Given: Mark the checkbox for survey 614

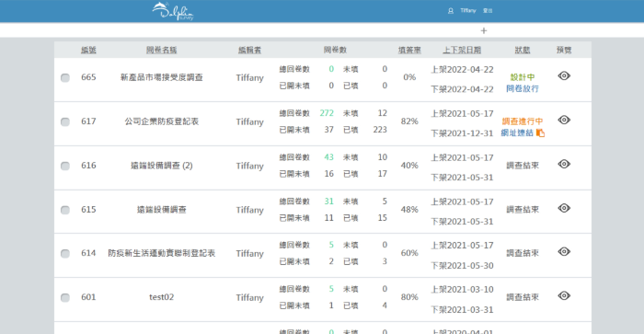Looking at the screenshot, I should tap(65, 253).
